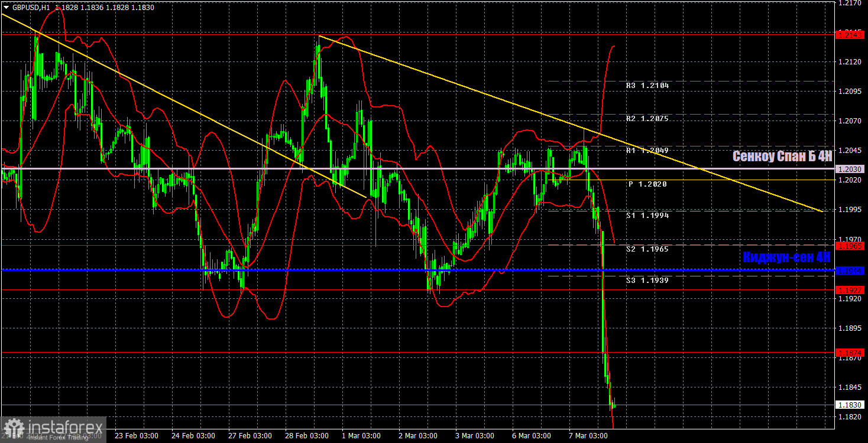This screenshot has height=443, width=868.
Task: Click the white 1.2030 price level tag
Action: click(x=851, y=169)
